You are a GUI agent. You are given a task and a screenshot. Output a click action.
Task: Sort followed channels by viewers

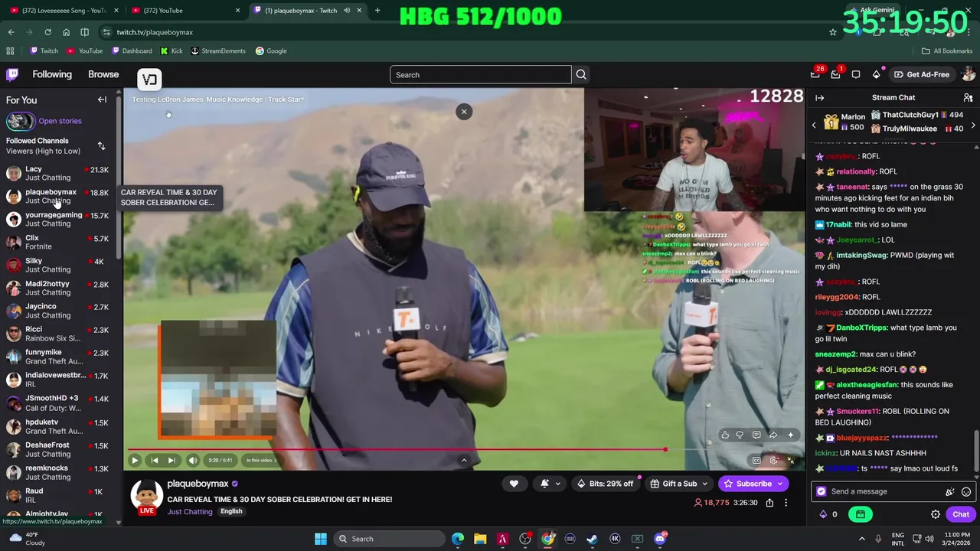pyautogui.click(x=101, y=145)
